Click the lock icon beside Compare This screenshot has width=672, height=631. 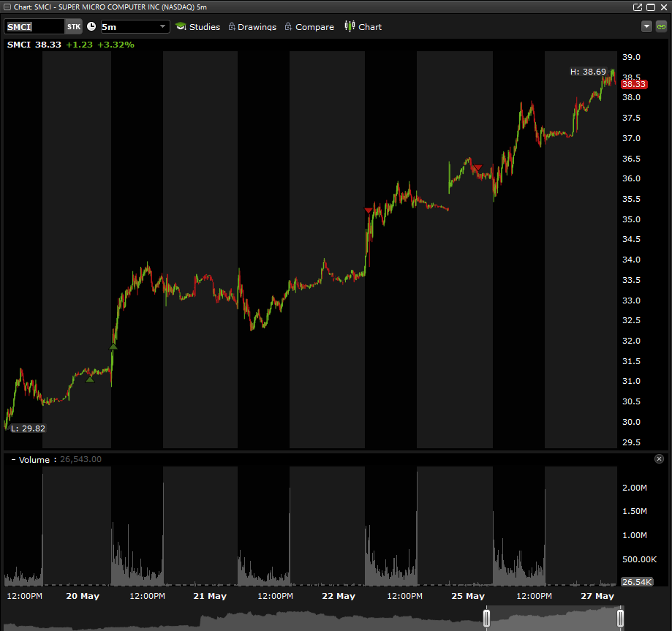click(x=288, y=26)
